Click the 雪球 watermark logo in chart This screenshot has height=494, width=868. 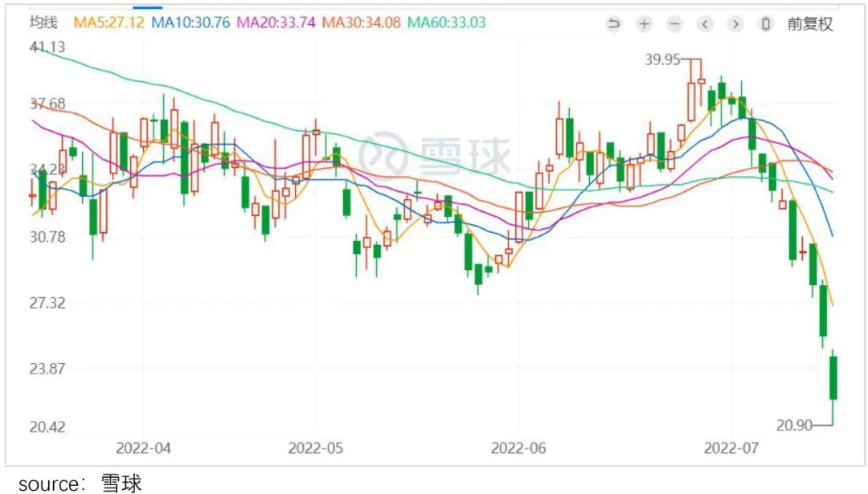(435, 155)
